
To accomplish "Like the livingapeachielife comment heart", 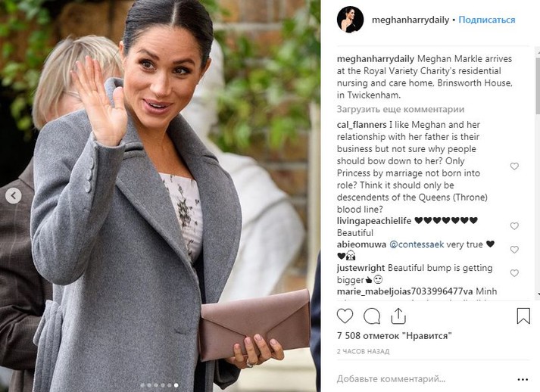I will coord(514,226).
